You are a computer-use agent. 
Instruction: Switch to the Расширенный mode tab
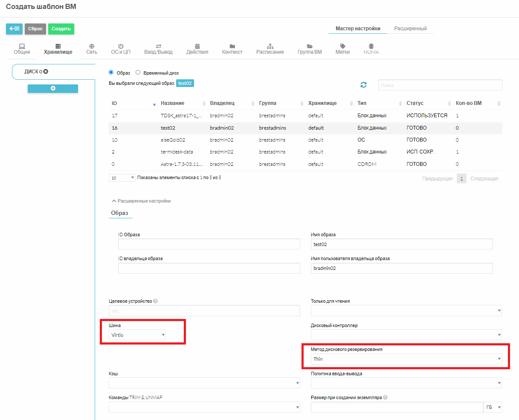[x=410, y=29]
